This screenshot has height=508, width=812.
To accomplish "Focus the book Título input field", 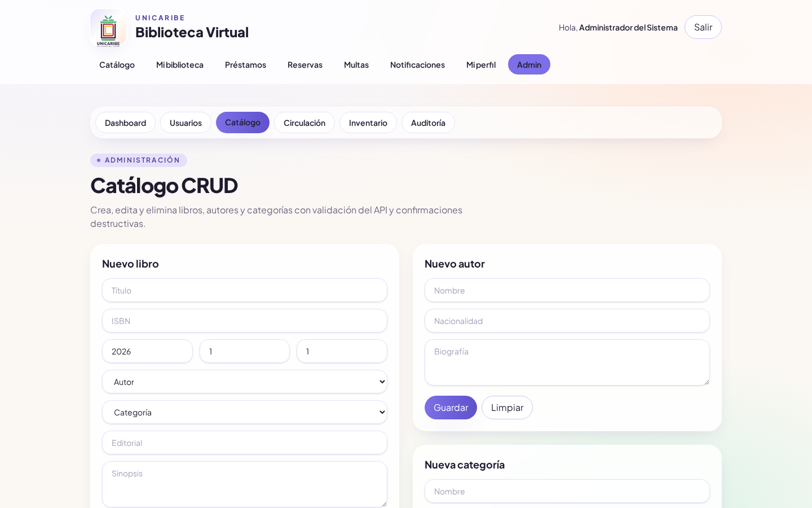I will point(245,290).
